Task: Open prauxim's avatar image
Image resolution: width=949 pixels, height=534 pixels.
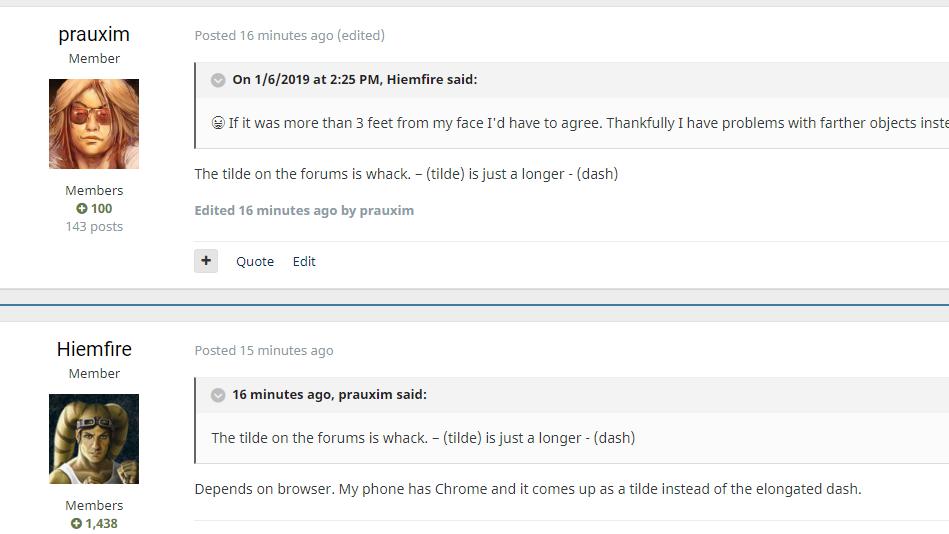Action: [x=94, y=124]
